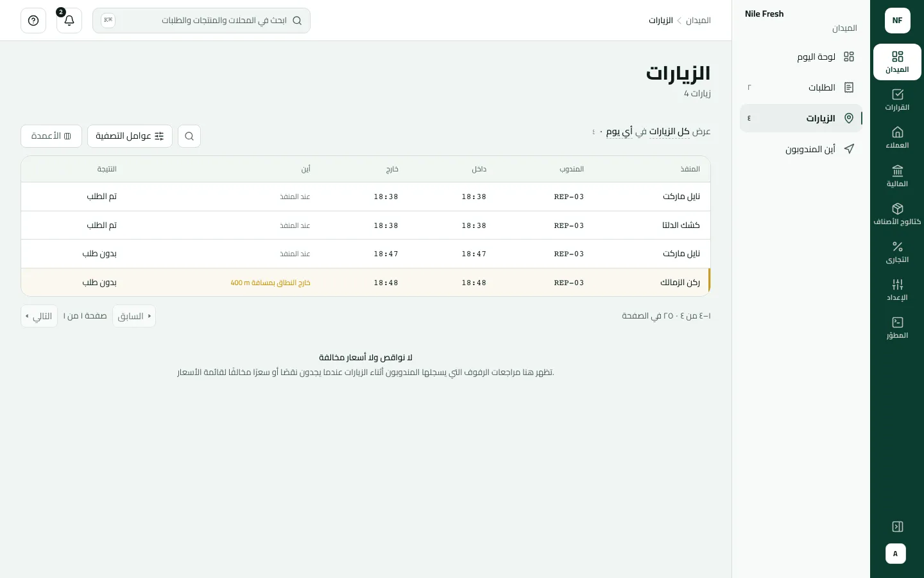Image resolution: width=924 pixels, height=578 pixels.
Task: Focus the global search field
Action: pos(201,21)
